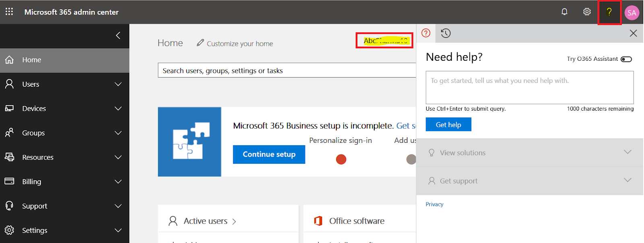Screen dimensions: 644x243
Task: Expand the Resources menu chevron
Action: point(118,157)
